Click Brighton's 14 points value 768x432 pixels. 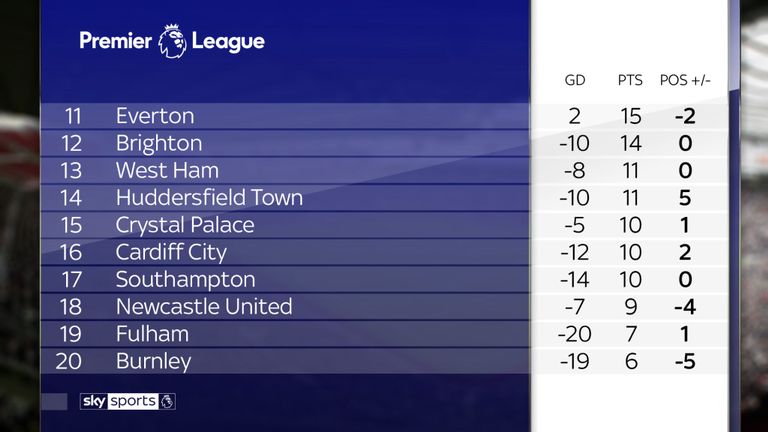[x=631, y=143]
